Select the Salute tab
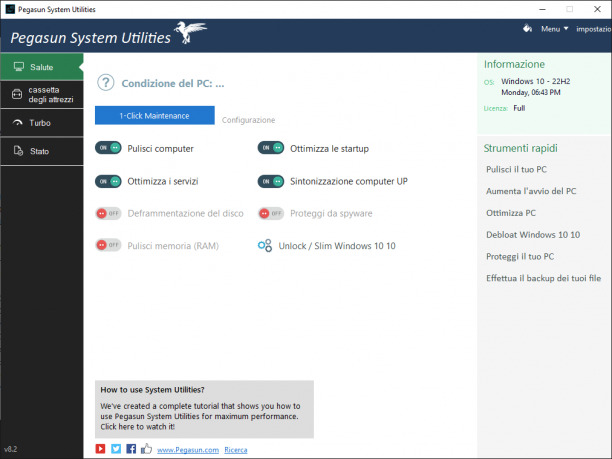This screenshot has height=459, width=612. (x=42, y=67)
